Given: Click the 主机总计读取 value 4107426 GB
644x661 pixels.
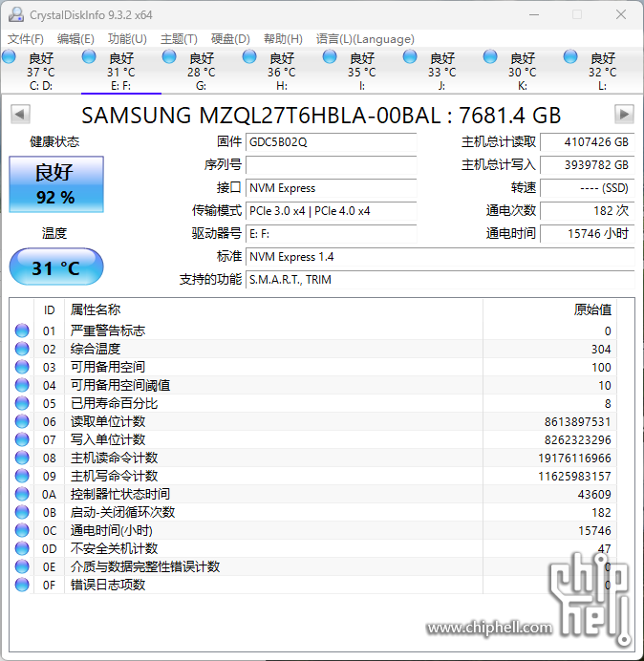Looking at the screenshot, I should coord(588,142).
